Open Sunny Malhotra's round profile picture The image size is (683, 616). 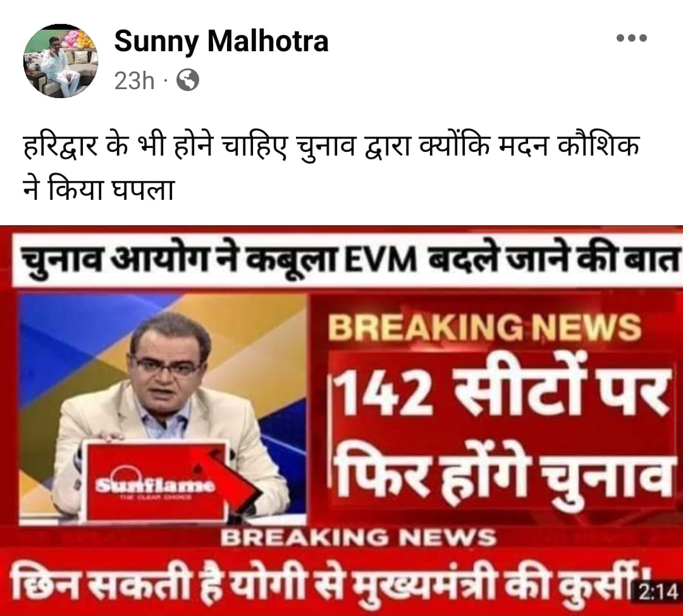pyautogui.click(x=61, y=61)
